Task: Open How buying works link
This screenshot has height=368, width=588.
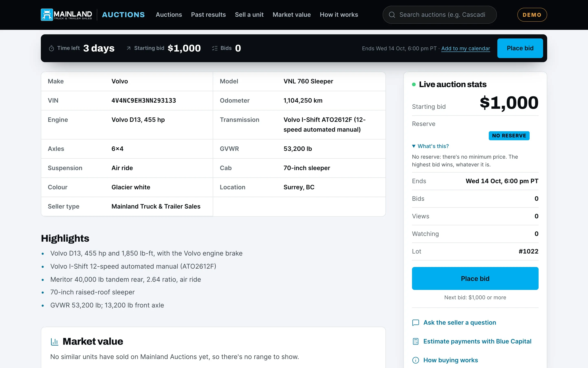Action: click(x=451, y=360)
